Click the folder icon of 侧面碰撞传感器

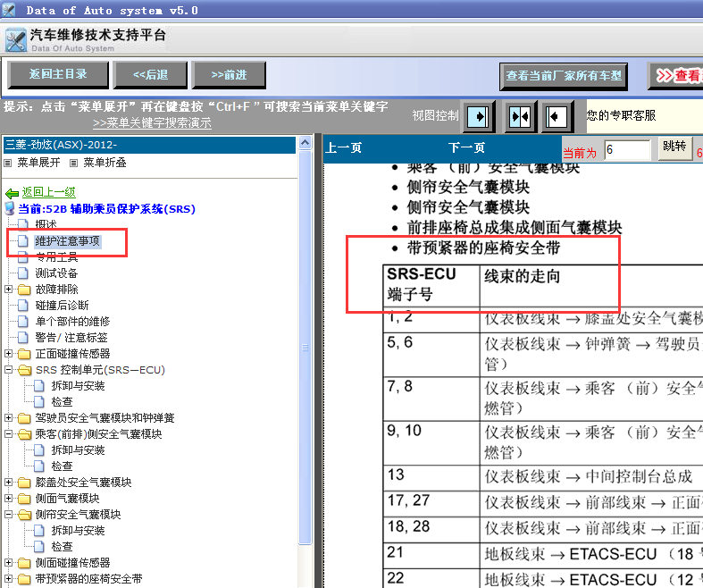tap(24, 563)
